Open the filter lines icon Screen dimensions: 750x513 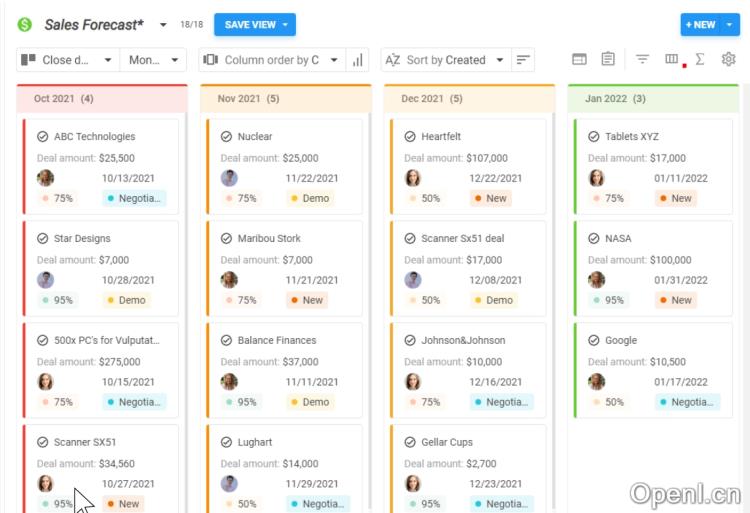click(643, 60)
